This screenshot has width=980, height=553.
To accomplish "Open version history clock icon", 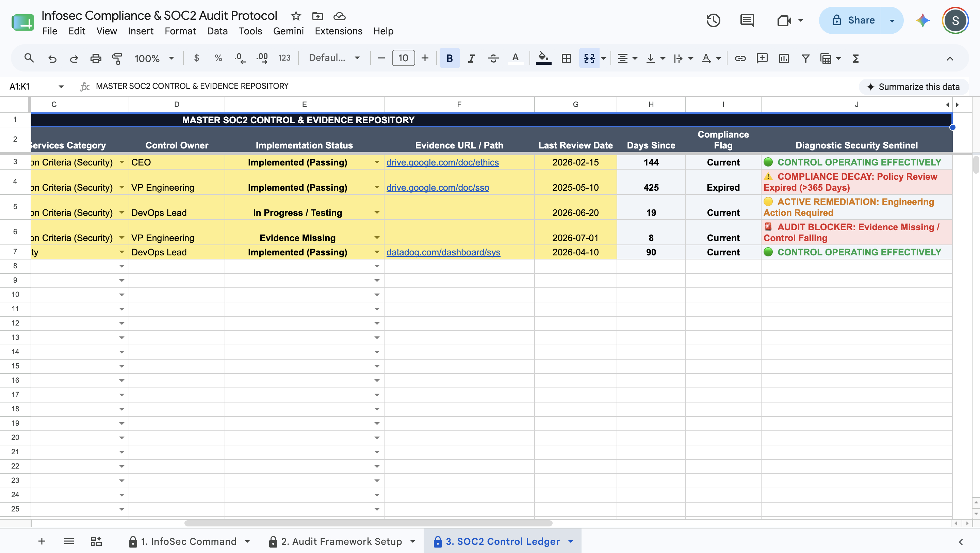I will [713, 20].
